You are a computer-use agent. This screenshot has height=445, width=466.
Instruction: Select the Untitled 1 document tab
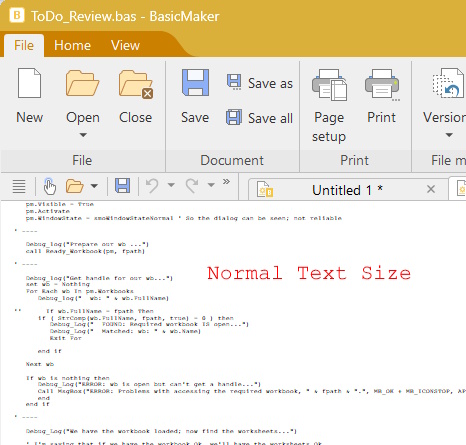pos(348,190)
